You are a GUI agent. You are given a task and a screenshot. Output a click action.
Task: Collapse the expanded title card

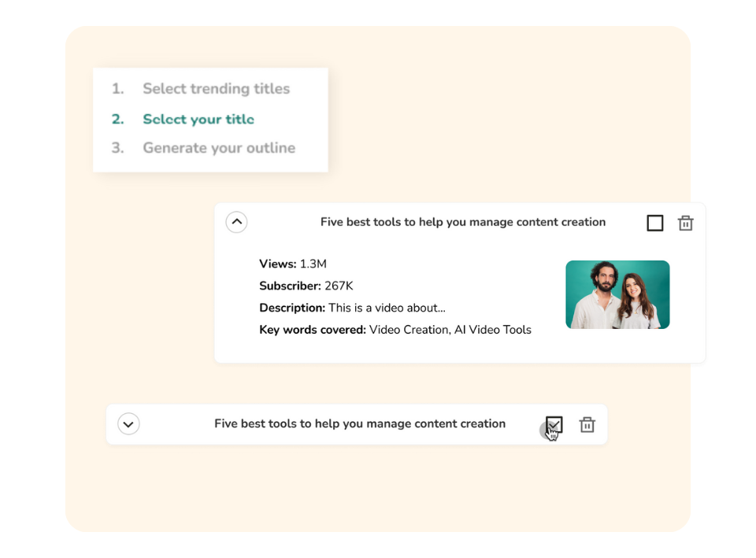[236, 222]
